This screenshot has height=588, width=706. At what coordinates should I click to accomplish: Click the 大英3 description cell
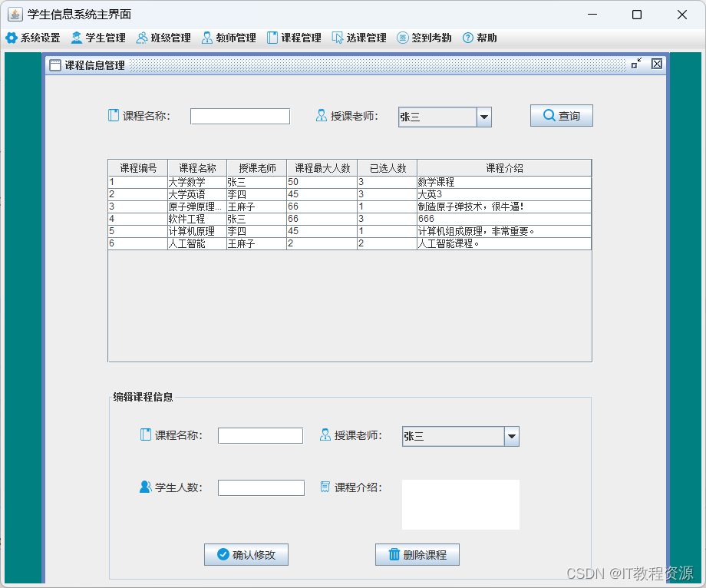(504, 194)
